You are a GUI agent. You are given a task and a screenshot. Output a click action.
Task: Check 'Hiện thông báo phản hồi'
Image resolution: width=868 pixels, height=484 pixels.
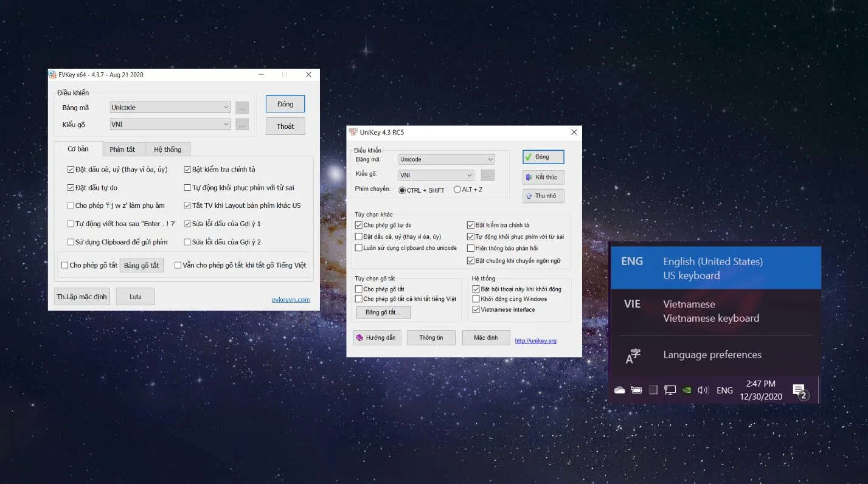click(x=471, y=248)
